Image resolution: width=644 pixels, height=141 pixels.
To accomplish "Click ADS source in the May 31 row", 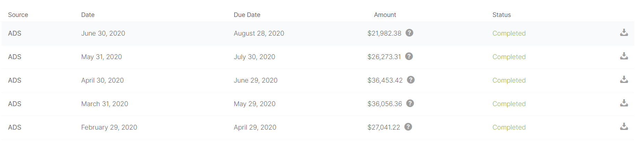I will point(15,57).
